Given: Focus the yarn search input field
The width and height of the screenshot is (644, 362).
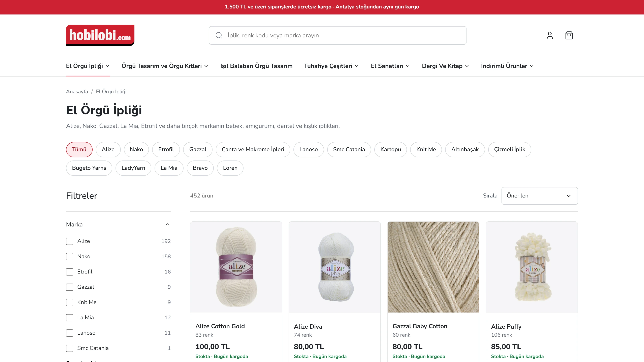Looking at the screenshot, I should [337, 35].
